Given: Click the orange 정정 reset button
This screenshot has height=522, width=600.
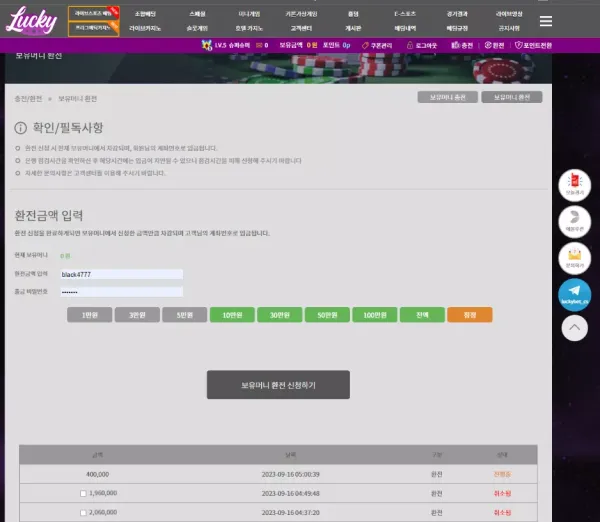Looking at the screenshot, I should 470,315.
